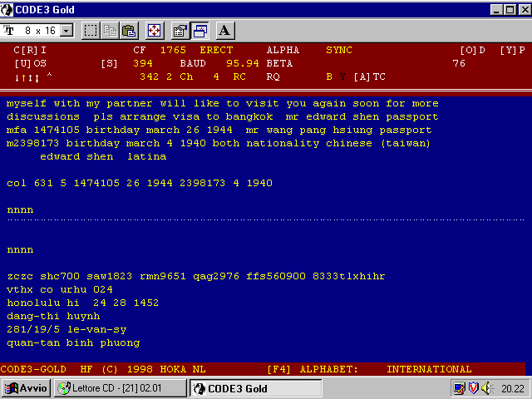Open the Properties toolbar icon

[180, 31]
